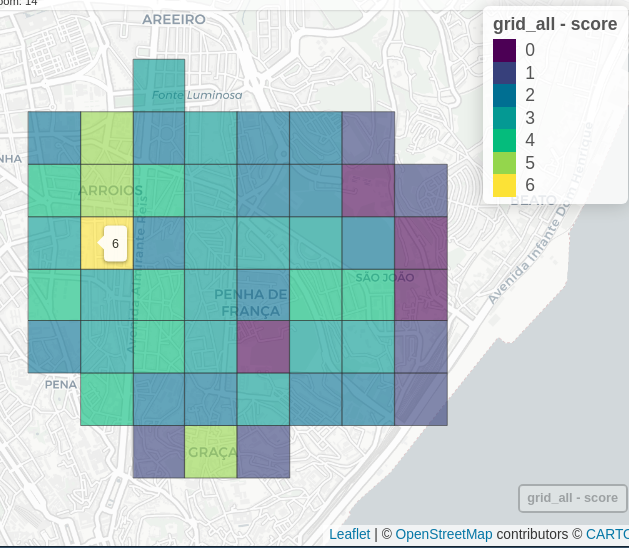Select the blue legend swatch for 2
The width and height of the screenshot is (629, 548).
tap(504, 95)
